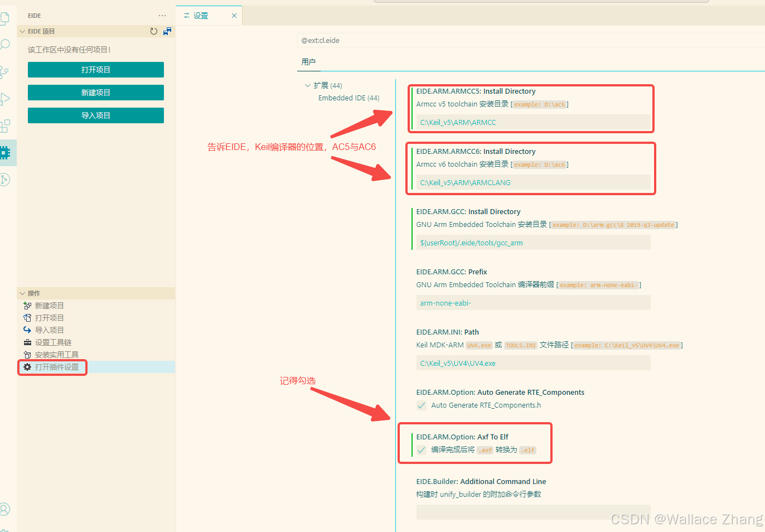The image size is (765, 532).
Task: Click the save workspace icon in EIDE 项目 header
Action: pos(167,31)
